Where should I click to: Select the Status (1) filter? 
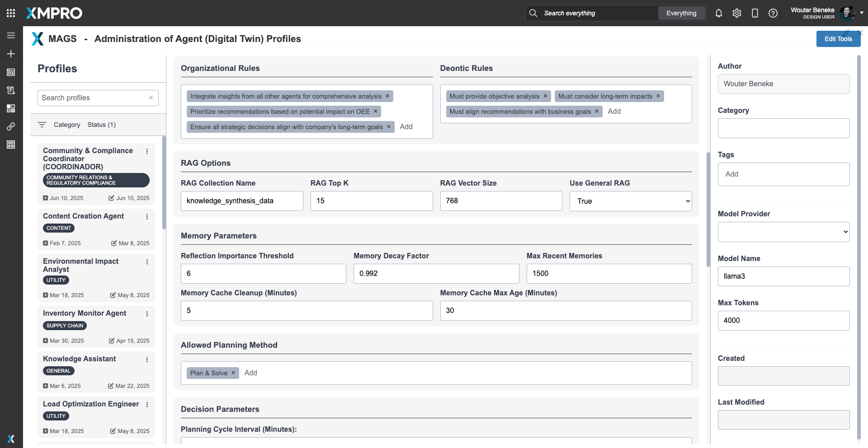(x=101, y=125)
